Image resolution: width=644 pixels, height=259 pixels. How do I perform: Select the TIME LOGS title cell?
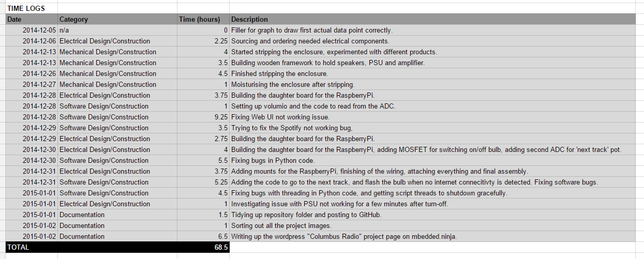(26, 8)
